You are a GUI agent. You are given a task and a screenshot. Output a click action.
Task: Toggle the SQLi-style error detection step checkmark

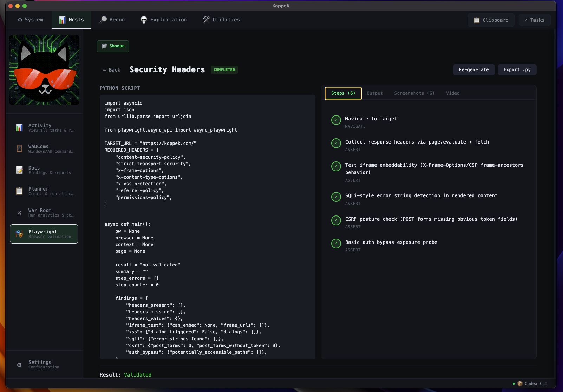pos(336,197)
